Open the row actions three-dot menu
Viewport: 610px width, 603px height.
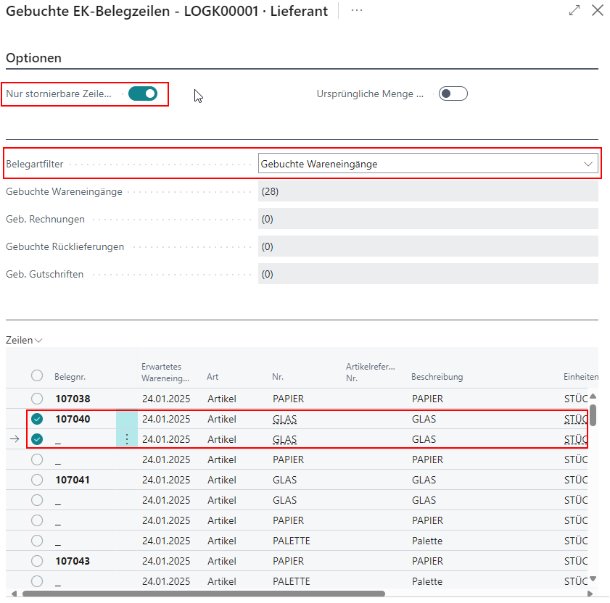tap(126, 439)
